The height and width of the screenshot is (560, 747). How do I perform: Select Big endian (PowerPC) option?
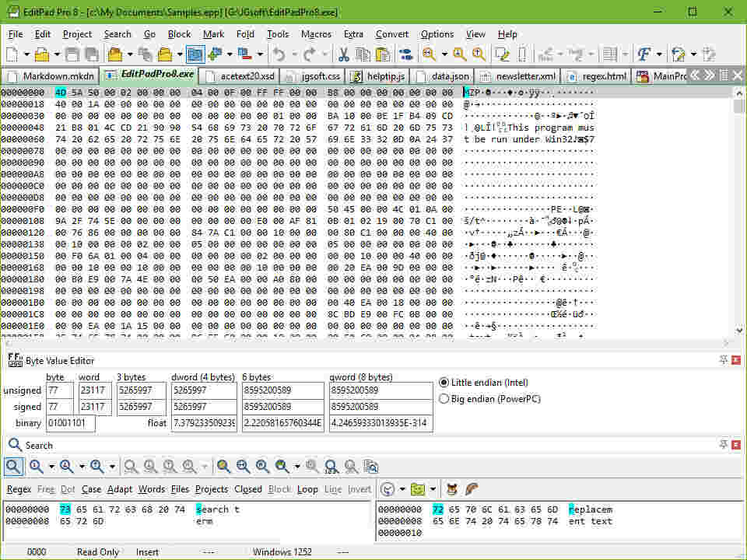tap(444, 399)
